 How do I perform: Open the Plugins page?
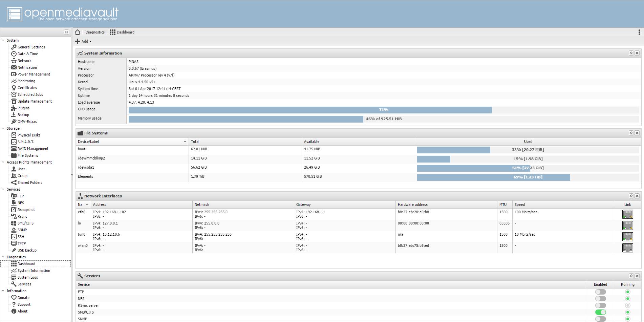pos(23,108)
